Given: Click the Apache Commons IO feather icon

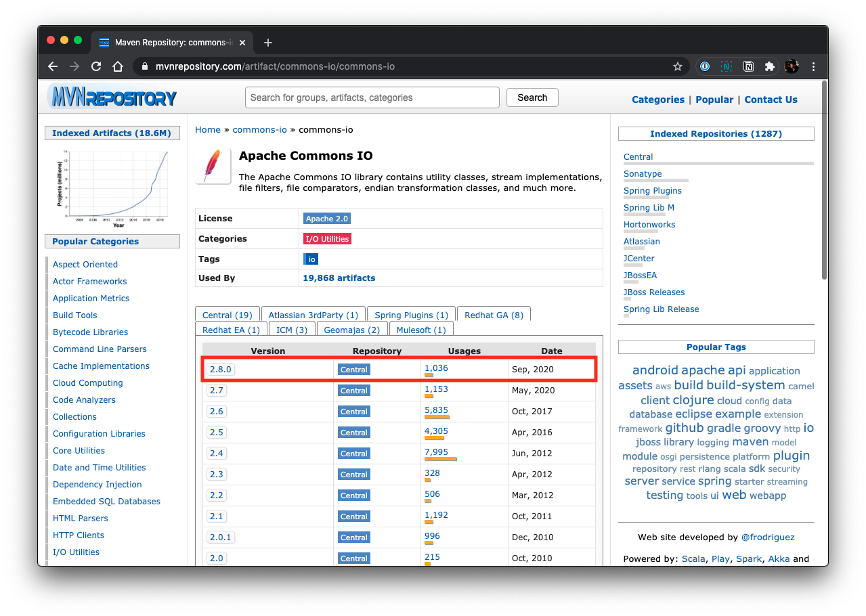Looking at the screenshot, I should [213, 166].
